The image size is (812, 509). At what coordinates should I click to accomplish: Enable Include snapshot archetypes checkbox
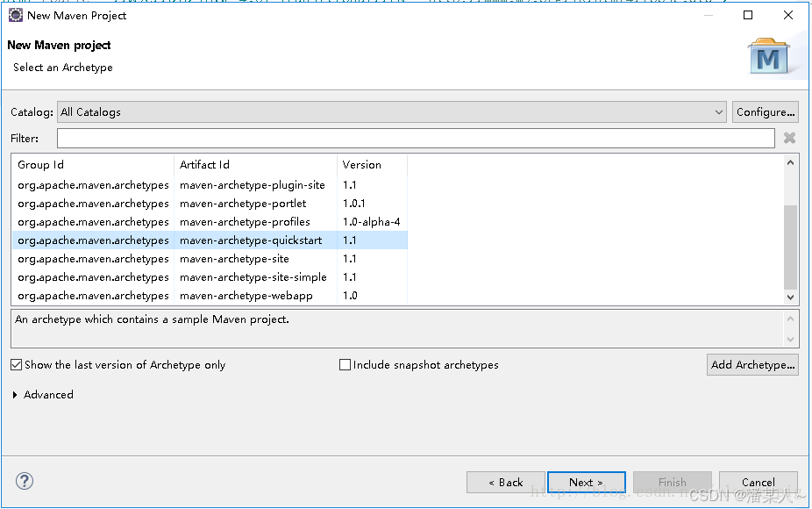click(x=345, y=365)
